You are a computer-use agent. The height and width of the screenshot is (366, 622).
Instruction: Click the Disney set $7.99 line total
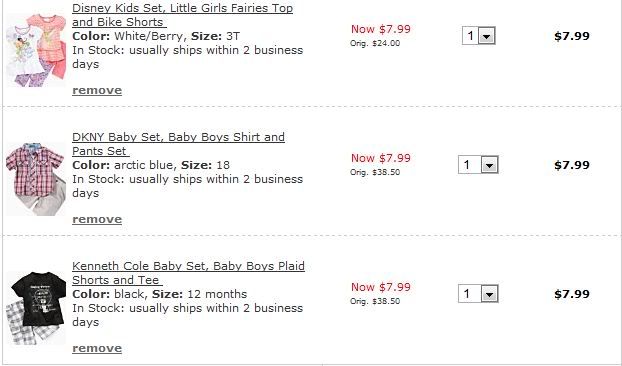click(x=572, y=36)
